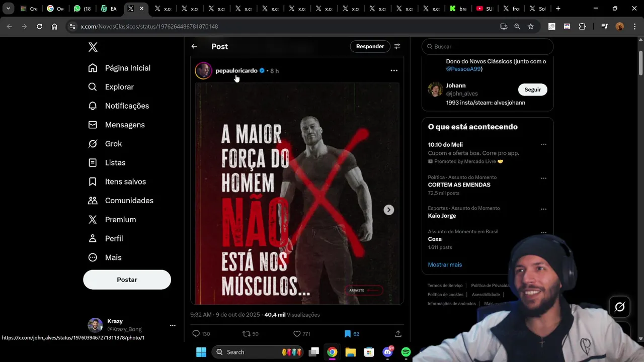
Task: Switch to the Google Ov tab
Action: pyautogui.click(x=55, y=9)
